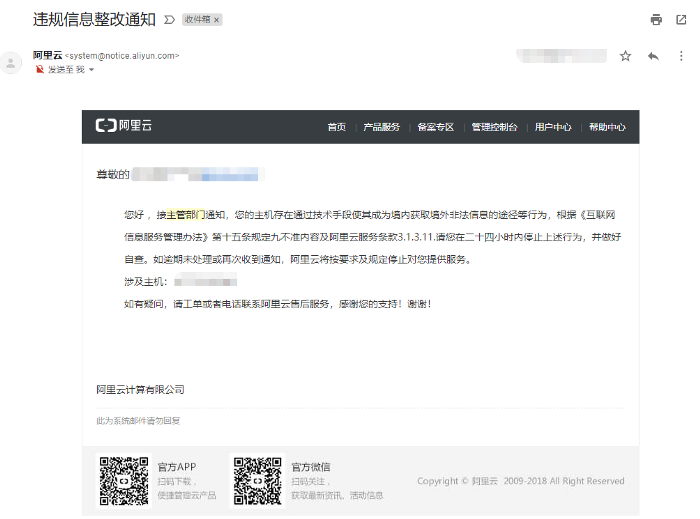Click the reply arrow icon
700x519 pixels.
click(653, 56)
